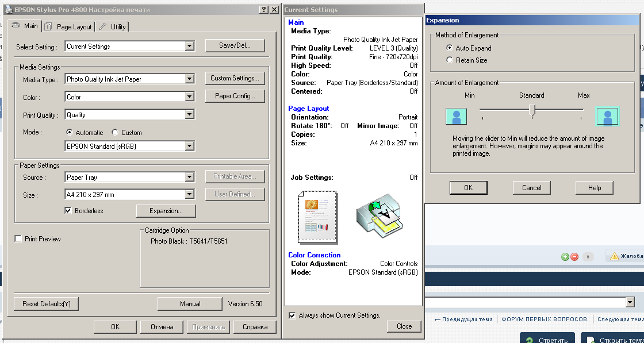Viewport: 644px width, 343px height.
Task: Click the warning icon next to Жалоба
Action: 615,256
